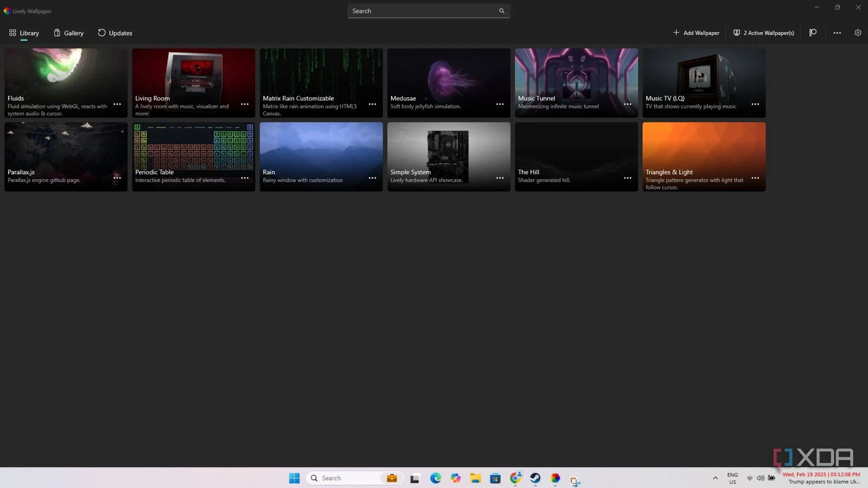
Task: Open 2 Active Wallpaper(s) panel
Action: coord(764,33)
